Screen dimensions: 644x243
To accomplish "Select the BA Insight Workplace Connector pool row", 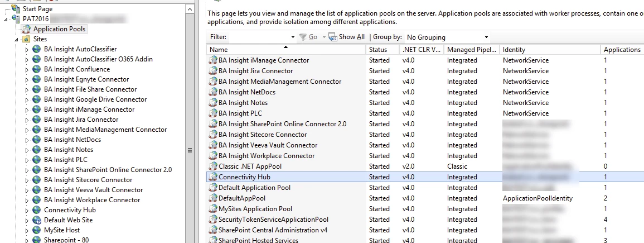I will pyautogui.click(x=425, y=156).
